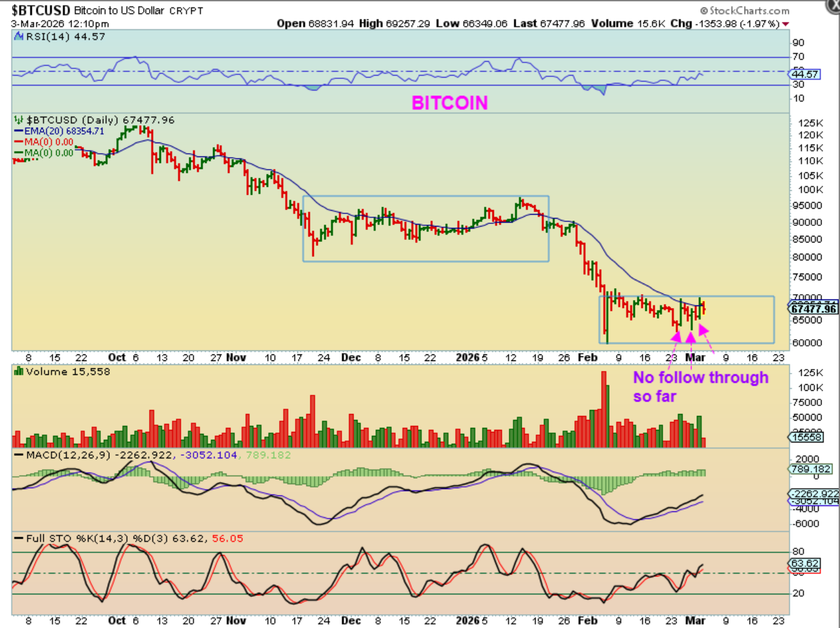The image size is (840, 628).
Task: Open the StockCharts.com copyright text
Action: 744,11
